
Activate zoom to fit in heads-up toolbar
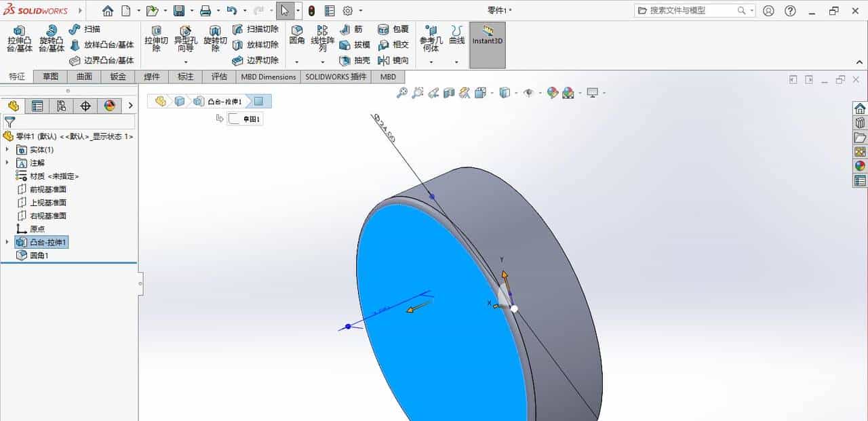coord(401,93)
